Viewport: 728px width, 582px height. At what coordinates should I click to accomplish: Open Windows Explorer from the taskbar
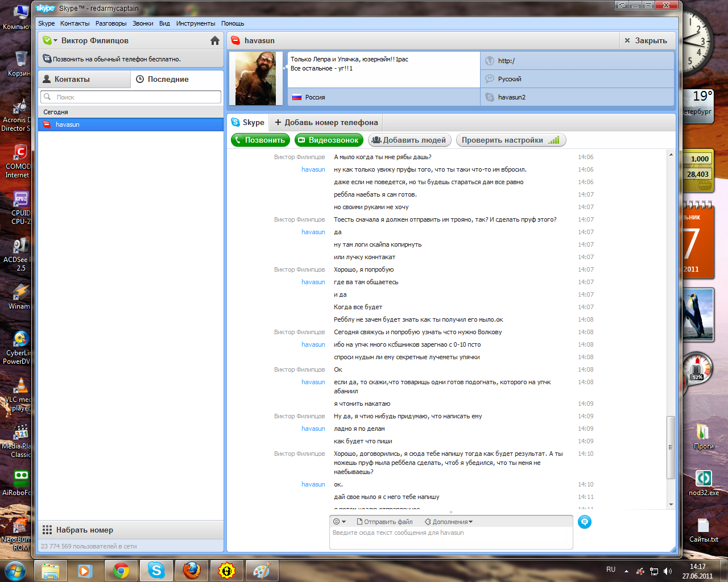coord(51,570)
